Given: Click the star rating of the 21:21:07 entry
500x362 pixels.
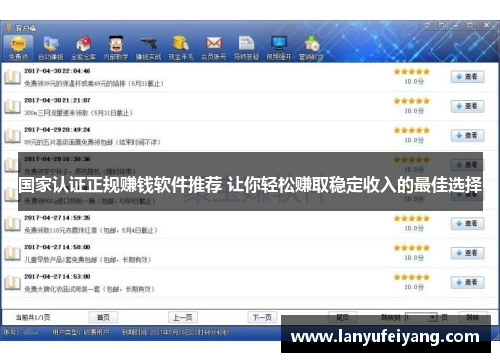Looking at the screenshot, I should (x=412, y=101).
